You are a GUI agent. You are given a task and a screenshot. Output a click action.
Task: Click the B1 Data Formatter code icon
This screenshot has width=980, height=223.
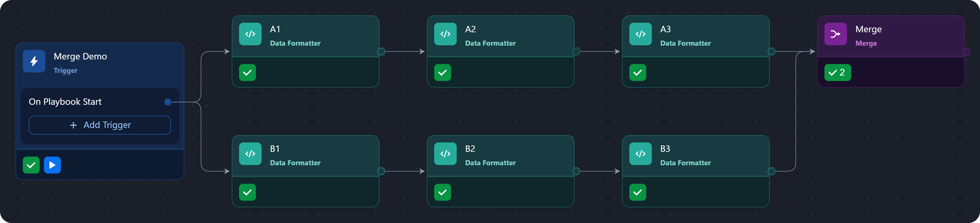(250, 153)
